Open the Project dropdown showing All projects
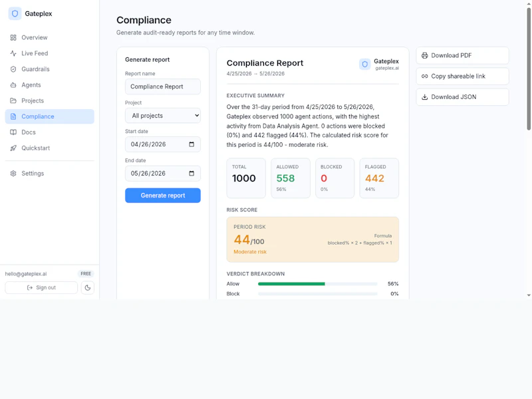Screen dimensions: 532x399 [163, 116]
